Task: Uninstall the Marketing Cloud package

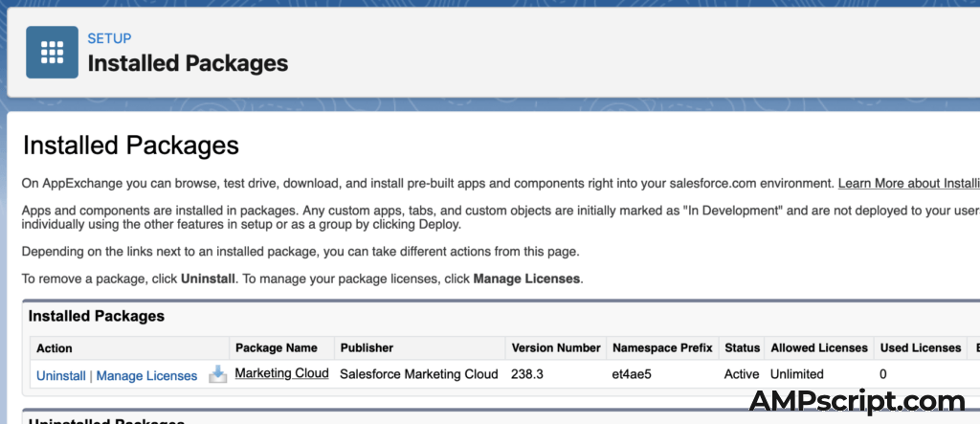Action: tap(61, 376)
